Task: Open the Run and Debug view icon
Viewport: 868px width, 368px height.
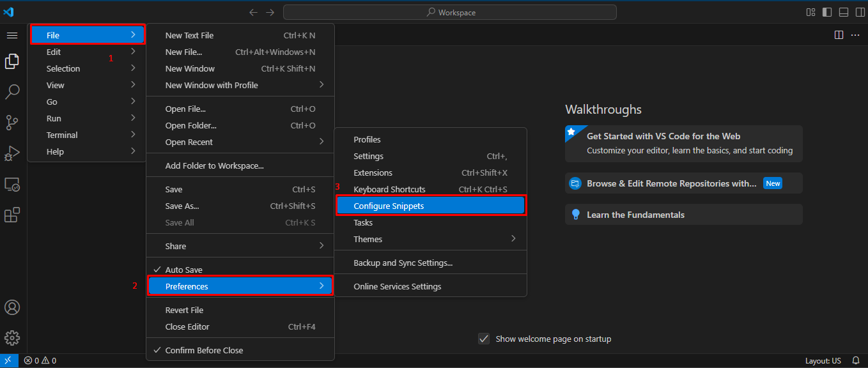Action: [12, 153]
